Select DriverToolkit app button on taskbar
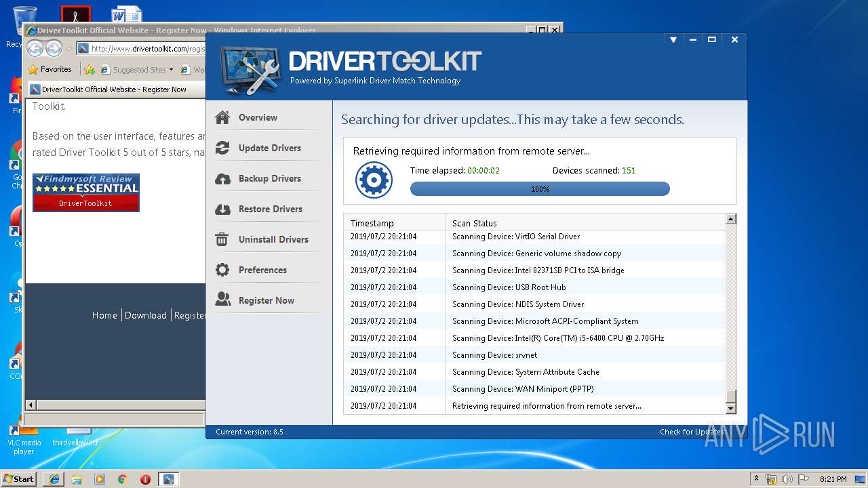 point(168,479)
